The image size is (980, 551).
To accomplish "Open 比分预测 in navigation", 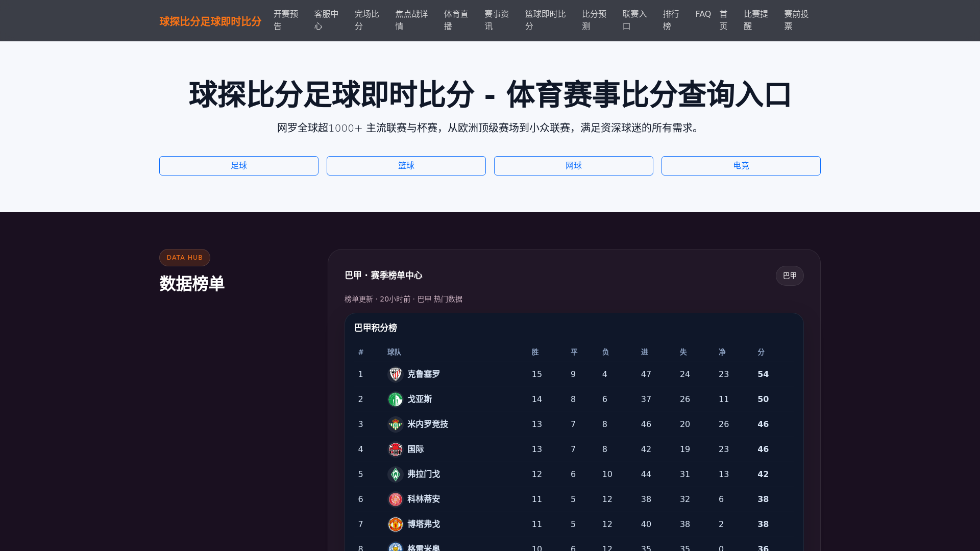I will pyautogui.click(x=594, y=20).
